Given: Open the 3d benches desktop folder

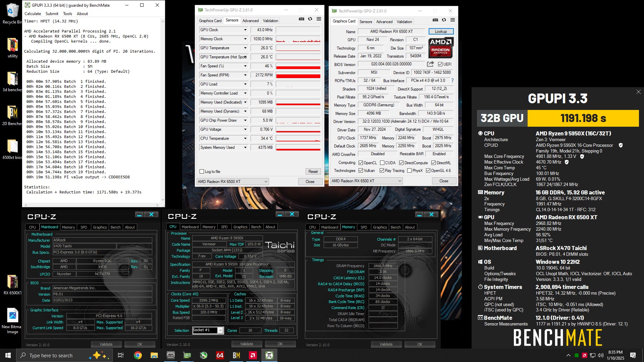Looking at the screenshot, I should click(x=12, y=81).
